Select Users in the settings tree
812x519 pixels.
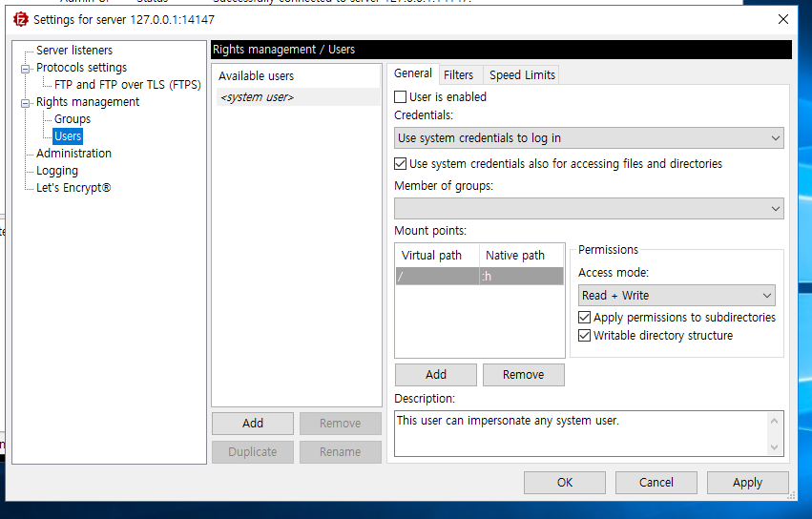pyautogui.click(x=68, y=136)
